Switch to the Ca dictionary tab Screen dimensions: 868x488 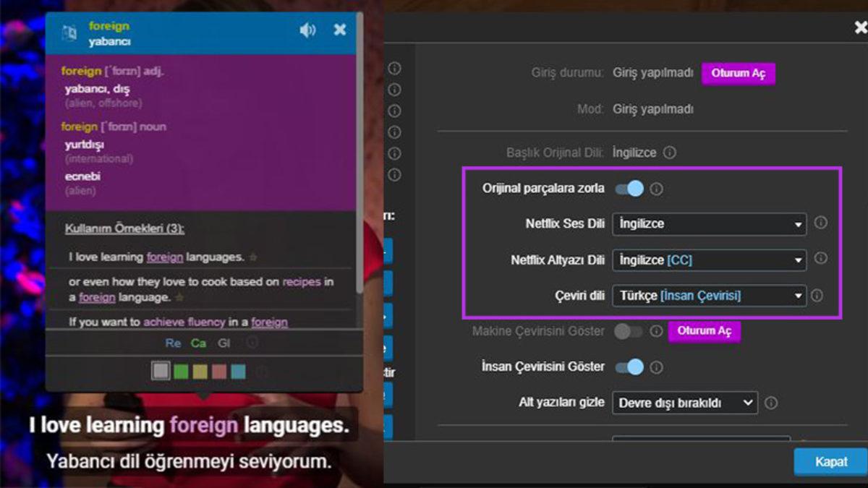[199, 343]
